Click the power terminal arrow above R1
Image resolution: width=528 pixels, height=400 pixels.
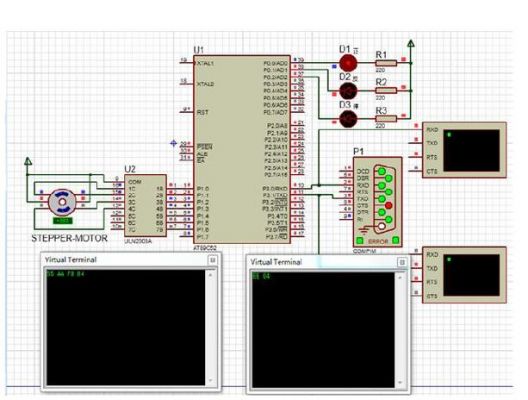pyautogui.click(x=410, y=44)
